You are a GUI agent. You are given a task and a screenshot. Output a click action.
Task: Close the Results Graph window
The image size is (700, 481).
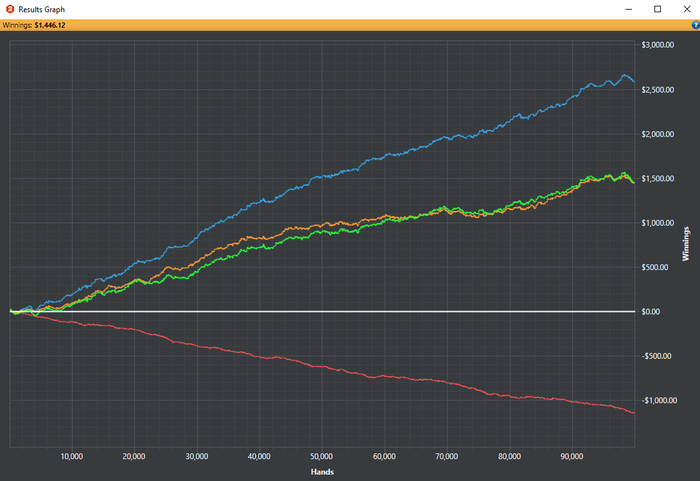(687, 9)
